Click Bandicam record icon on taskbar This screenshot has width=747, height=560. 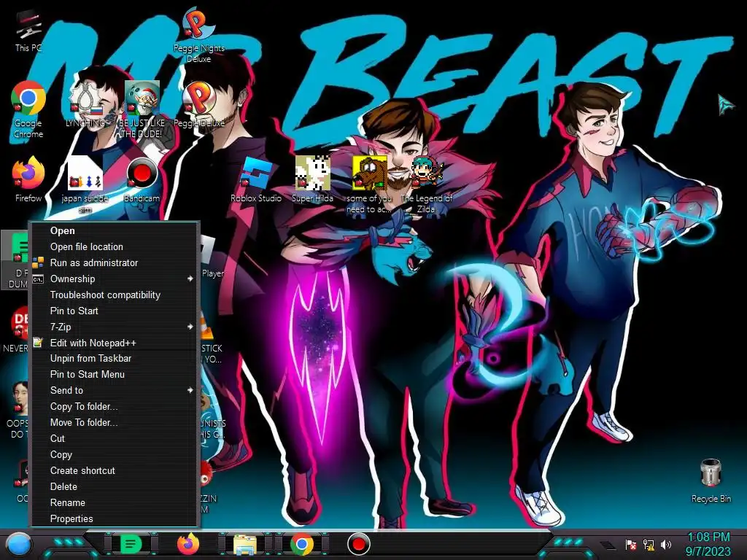359,544
